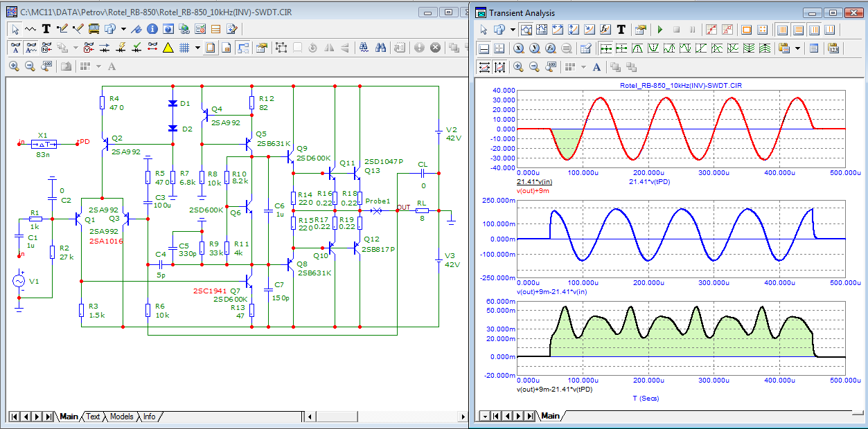Open dropdown next to analysis color squares icon
Image resolution: width=868 pixels, height=429 pixels.
click(x=583, y=67)
